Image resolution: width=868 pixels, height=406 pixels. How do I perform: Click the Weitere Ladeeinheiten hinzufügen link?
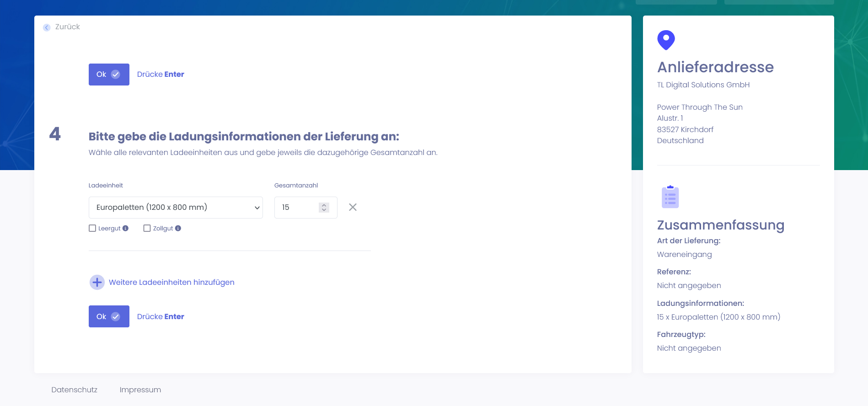(171, 283)
